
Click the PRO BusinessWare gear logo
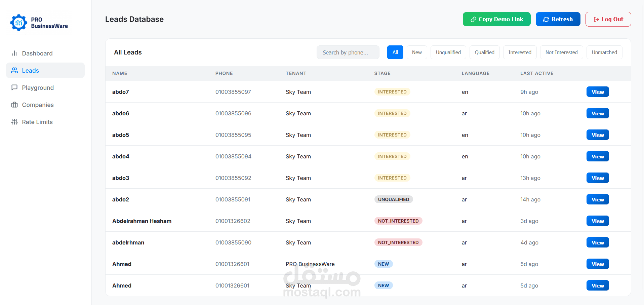click(x=19, y=23)
